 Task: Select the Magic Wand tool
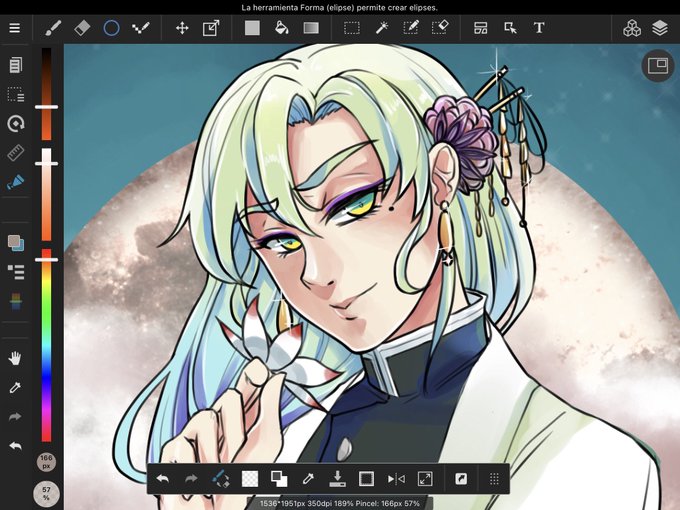381,28
